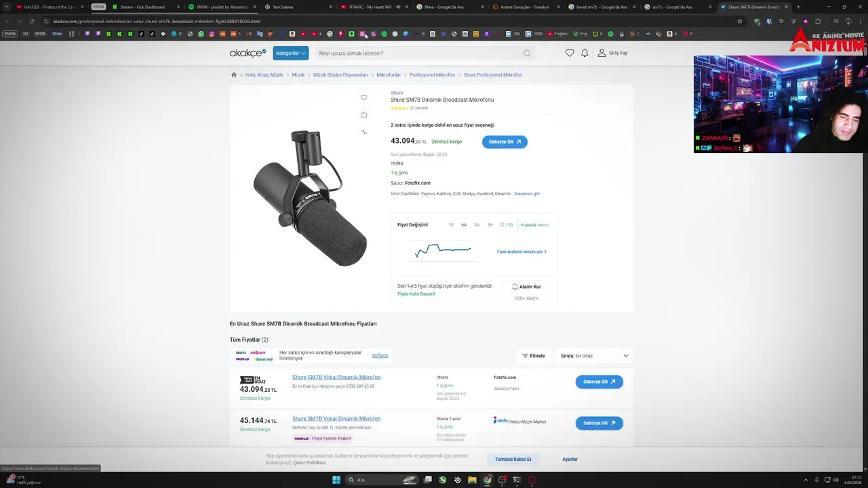Open the Shure brand link above the title
Viewport: 868px width, 488px height.
click(x=397, y=93)
